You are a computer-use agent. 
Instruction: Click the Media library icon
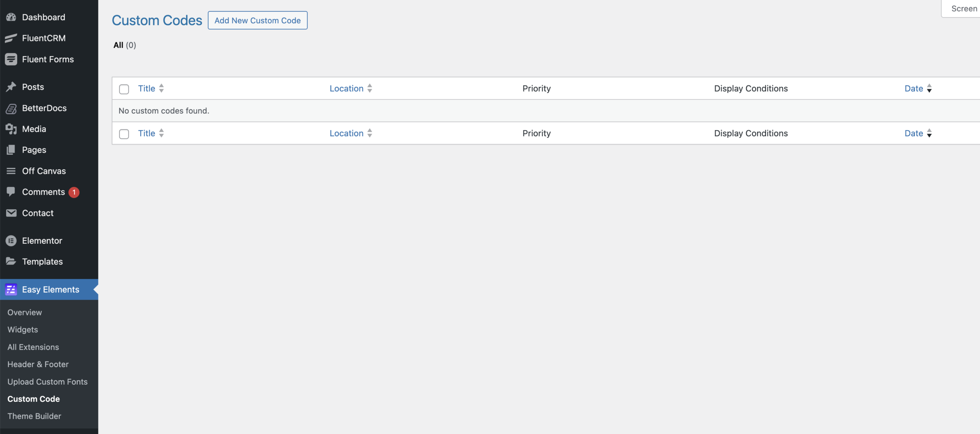click(x=11, y=129)
